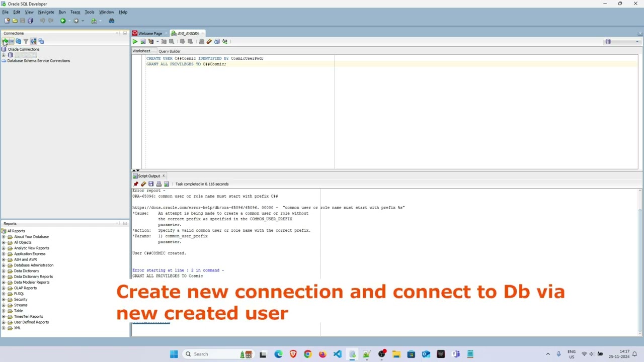Print the Script Output
Image resolution: width=644 pixels, height=362 pixels.
click(158, 184)
